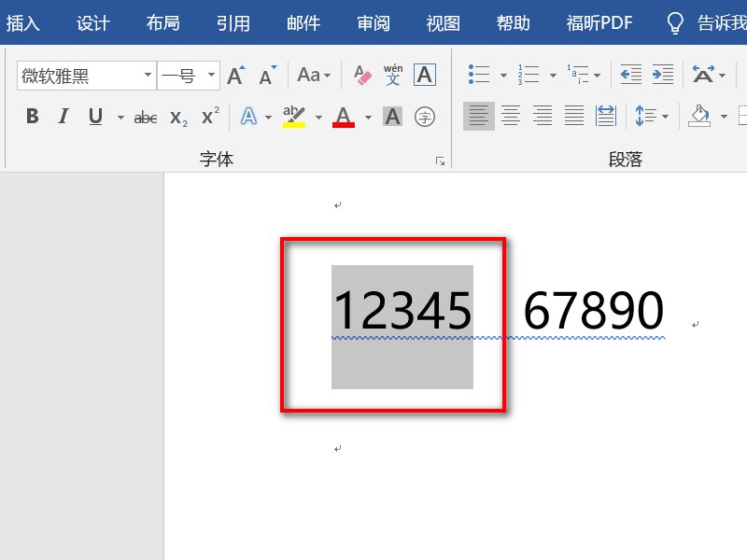Select the center alignment icon
This screenshot has width=747, height=560.
click(510, 116)
